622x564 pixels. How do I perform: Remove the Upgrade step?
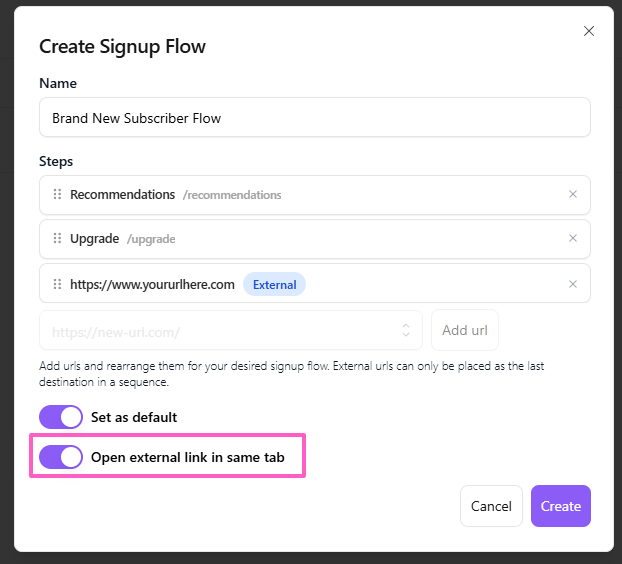[573, 239]
